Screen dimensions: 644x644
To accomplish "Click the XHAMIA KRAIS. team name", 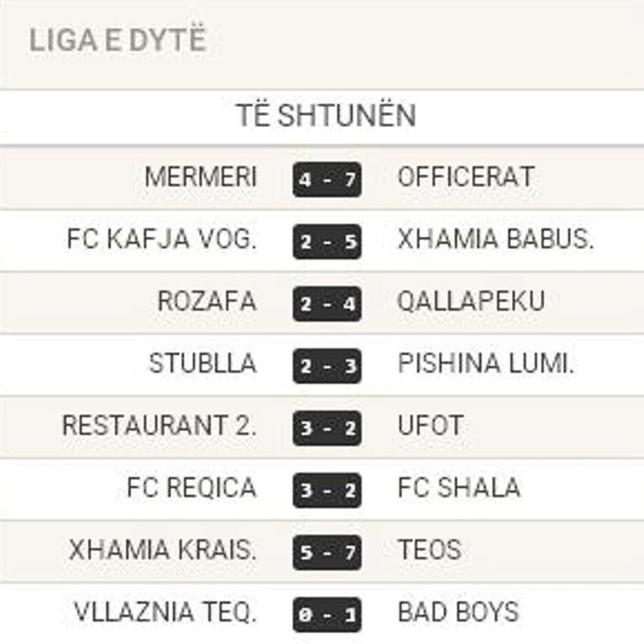I will [x=162, y=550].
